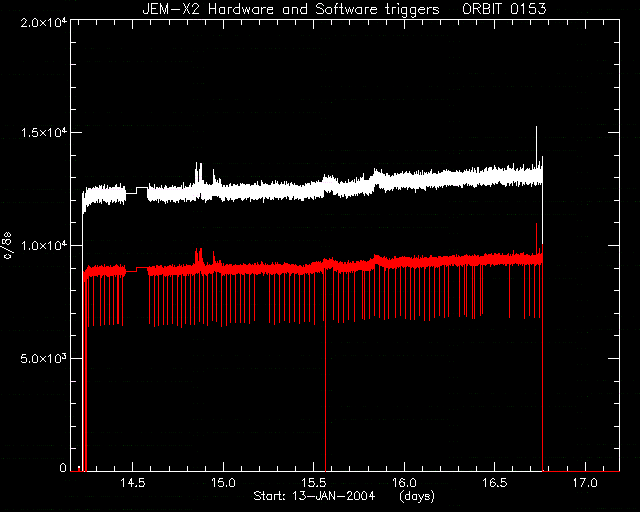Click the 17.0 x-axis tick label

585,483
